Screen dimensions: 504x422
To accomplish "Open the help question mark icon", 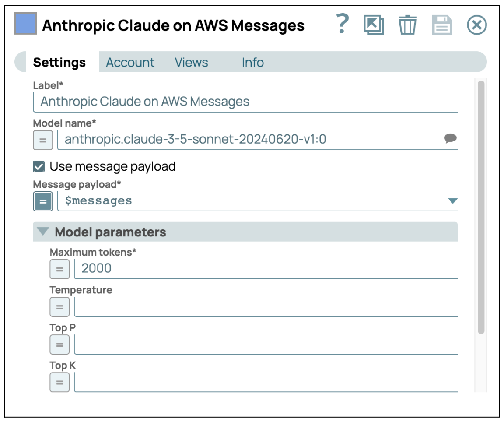I will 343,25.
